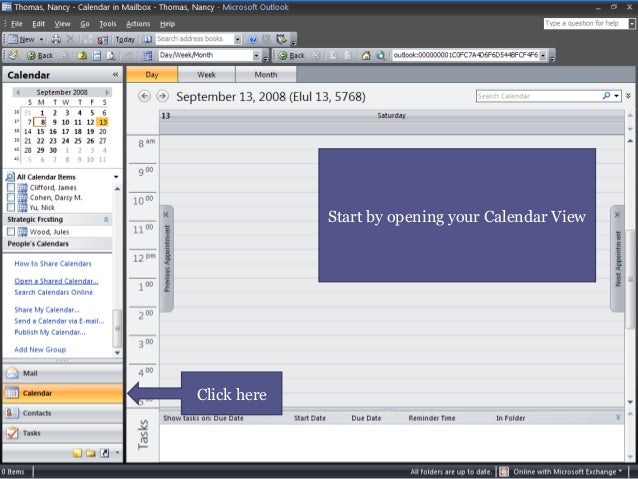The image size is (638, 479).
Task: Click the Previous Appointment side tab
Action: click(x=167, y=259)
